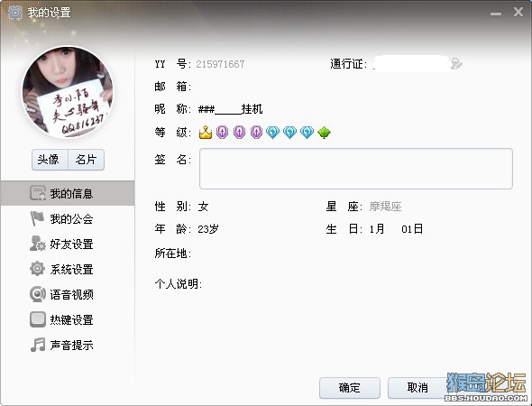
Task: Click the 我的信息 card icon
Action: click(x=37, y=193)
